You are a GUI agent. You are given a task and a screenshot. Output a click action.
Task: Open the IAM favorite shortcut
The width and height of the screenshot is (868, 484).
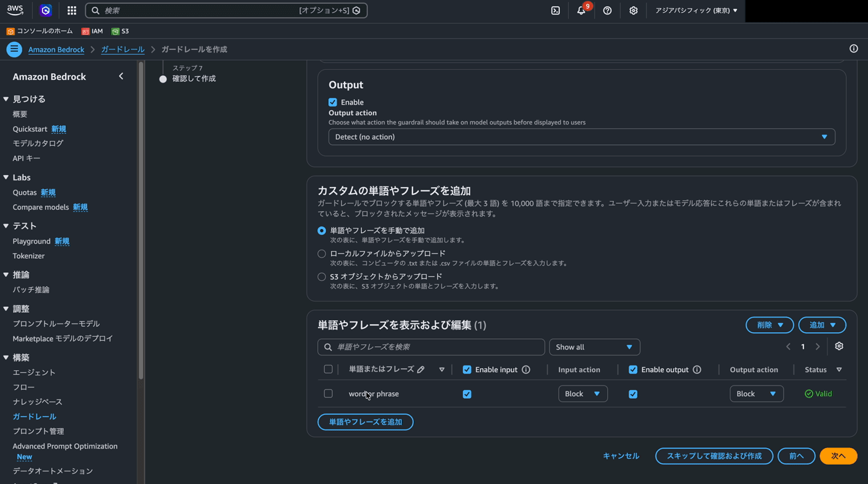[92, 31]
